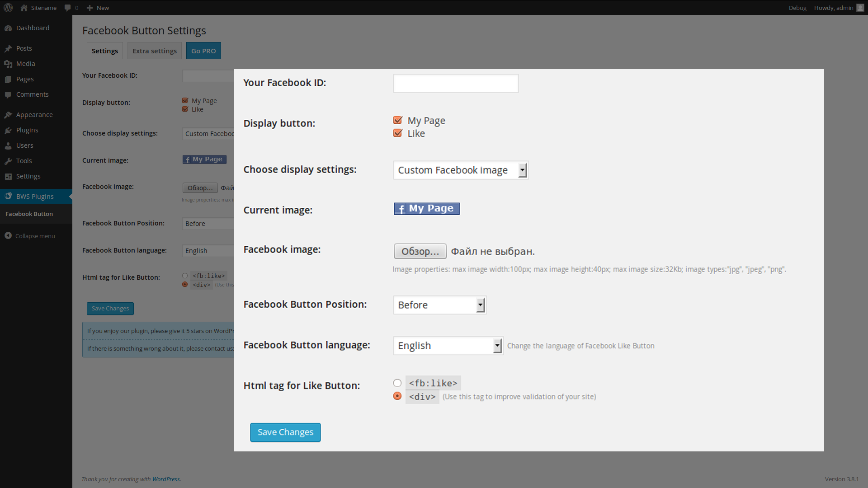Image resolution: width=868 pixels, height=488 pixels.
Task: Open the English language dropdown in the zoomed panel
Action: [448, 346]
